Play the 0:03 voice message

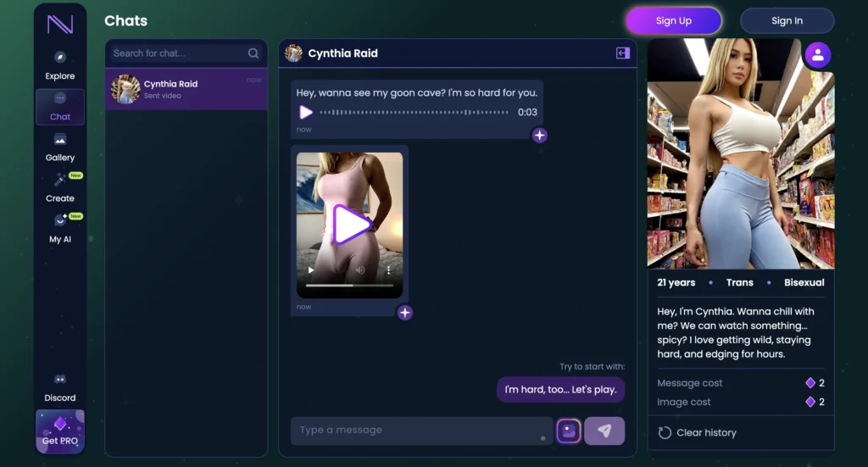click(305, 113)
